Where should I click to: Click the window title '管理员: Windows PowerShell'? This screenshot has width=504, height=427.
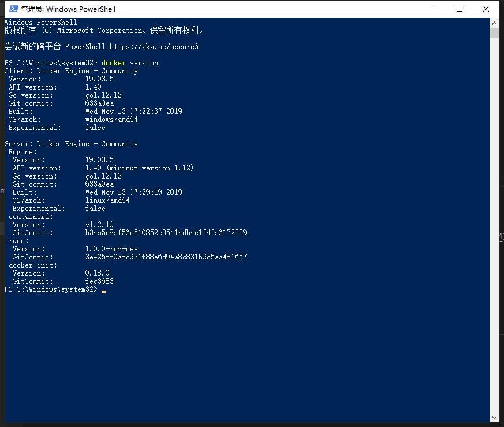[x=68, y=9]
